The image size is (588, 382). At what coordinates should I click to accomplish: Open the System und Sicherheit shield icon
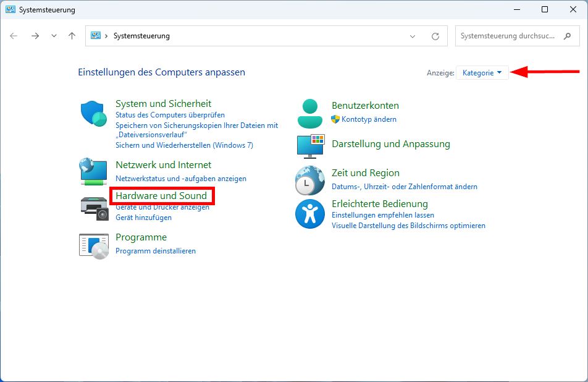[93, 114]
